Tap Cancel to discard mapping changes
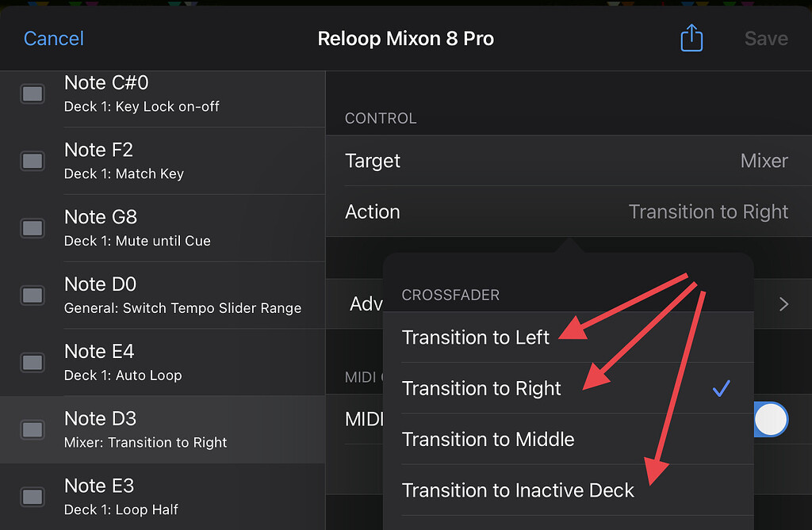Screen dimensions: 812x530 (x=52, y=37)
